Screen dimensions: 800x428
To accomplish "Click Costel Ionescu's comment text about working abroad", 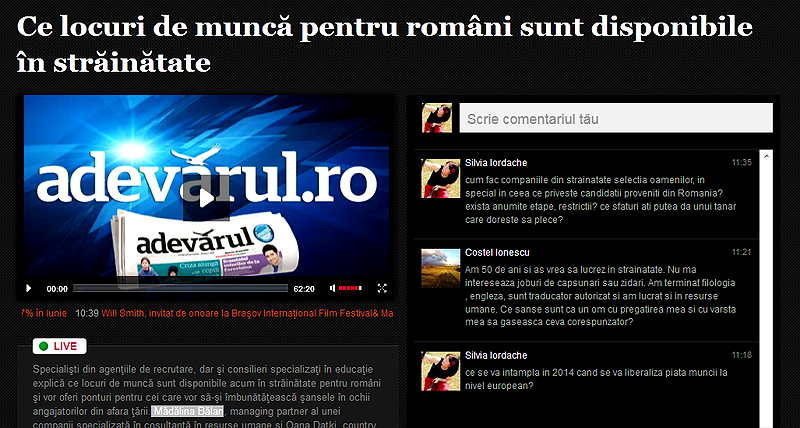I will (601, 296).
